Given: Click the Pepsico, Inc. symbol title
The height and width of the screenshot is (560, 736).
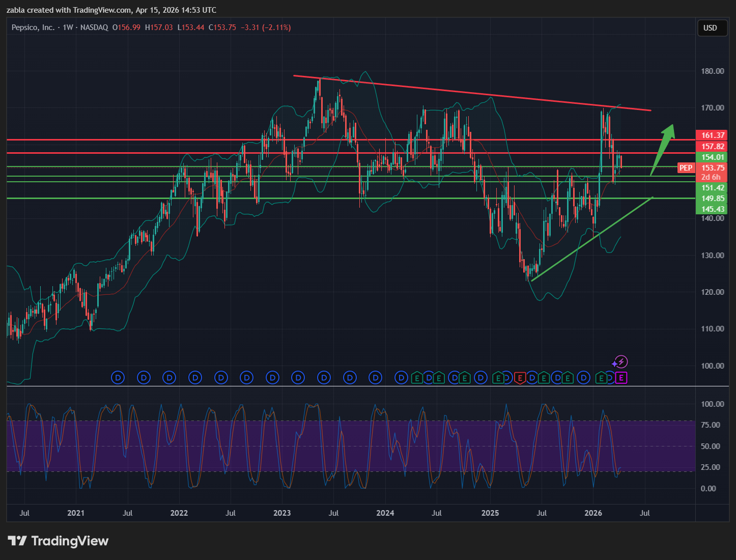Looking at the screenshot, I should [x=33, y=27].
